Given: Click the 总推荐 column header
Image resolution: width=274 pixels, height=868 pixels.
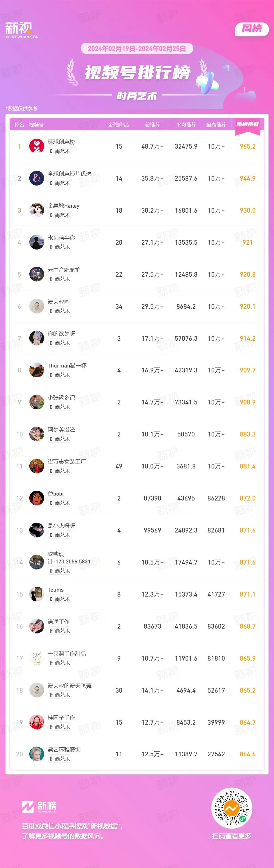Looking at the screenshot, I should [x=152, y=125].
